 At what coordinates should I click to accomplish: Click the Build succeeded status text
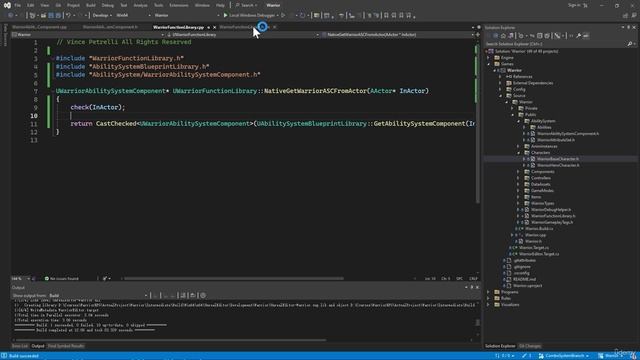point(23,356)
